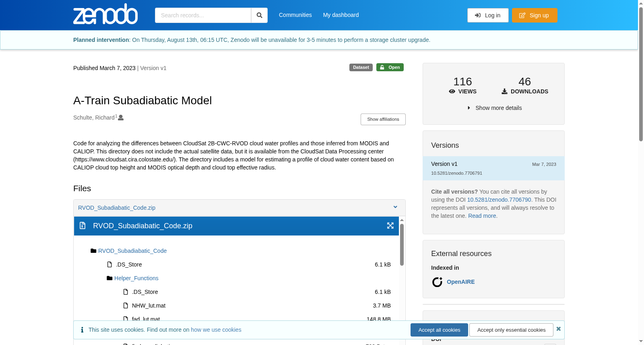Image resolution: width=644 pixels, height=345 pixels.
Task: Click the RVOD_Subadiabatic_Code folder icon
Action: click(93, 251)
